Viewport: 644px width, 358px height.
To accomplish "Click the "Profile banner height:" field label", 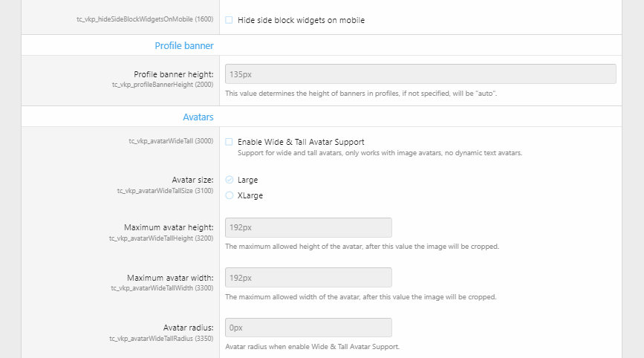I will [x=174, y=74].
